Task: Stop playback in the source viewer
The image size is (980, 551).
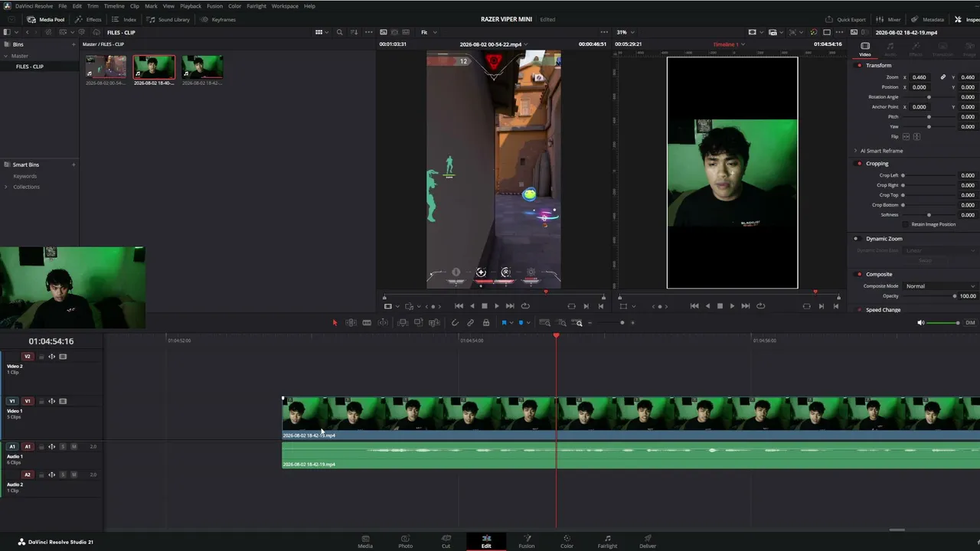Action: click(x=484, y=306)
